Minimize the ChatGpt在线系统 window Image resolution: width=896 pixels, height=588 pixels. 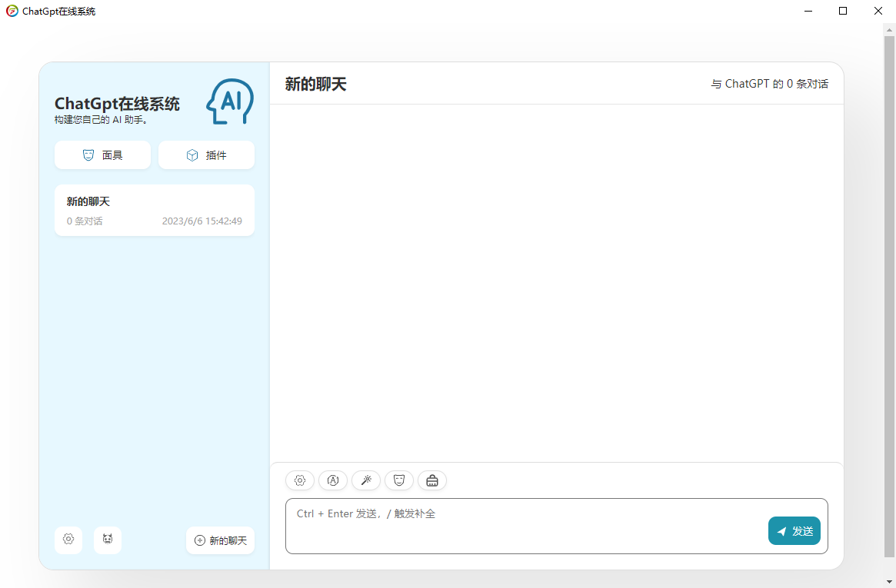pyautogui.click(x=808, y=11)
